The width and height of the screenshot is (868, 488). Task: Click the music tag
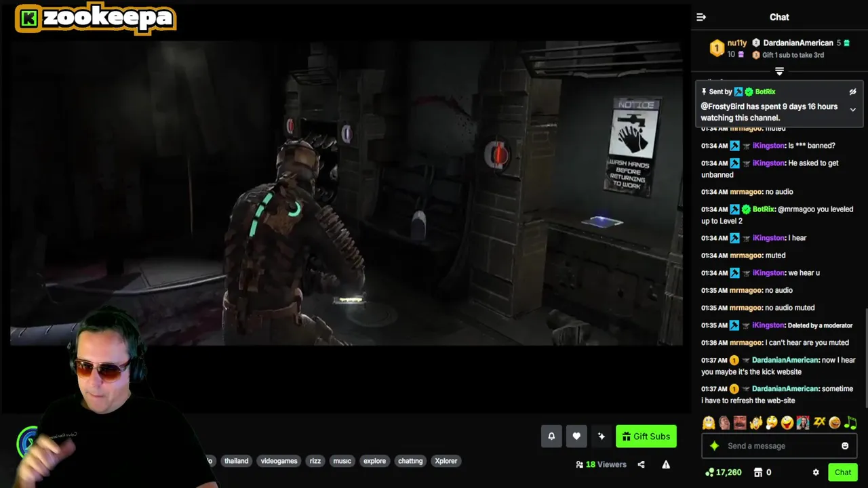[342, 461]
